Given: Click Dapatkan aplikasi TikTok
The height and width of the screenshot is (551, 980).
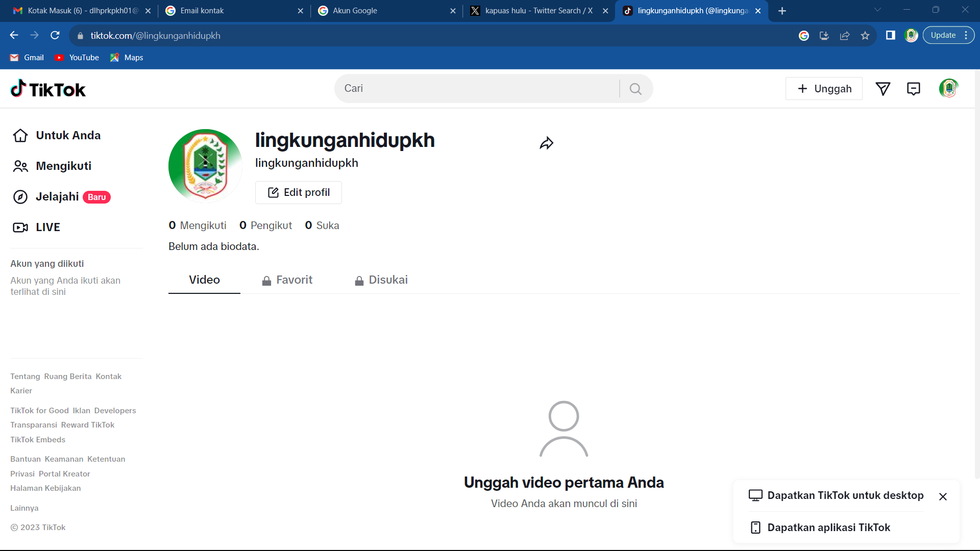Looking at the screenshot, I should pyautogui.click(x=820, y=528).
